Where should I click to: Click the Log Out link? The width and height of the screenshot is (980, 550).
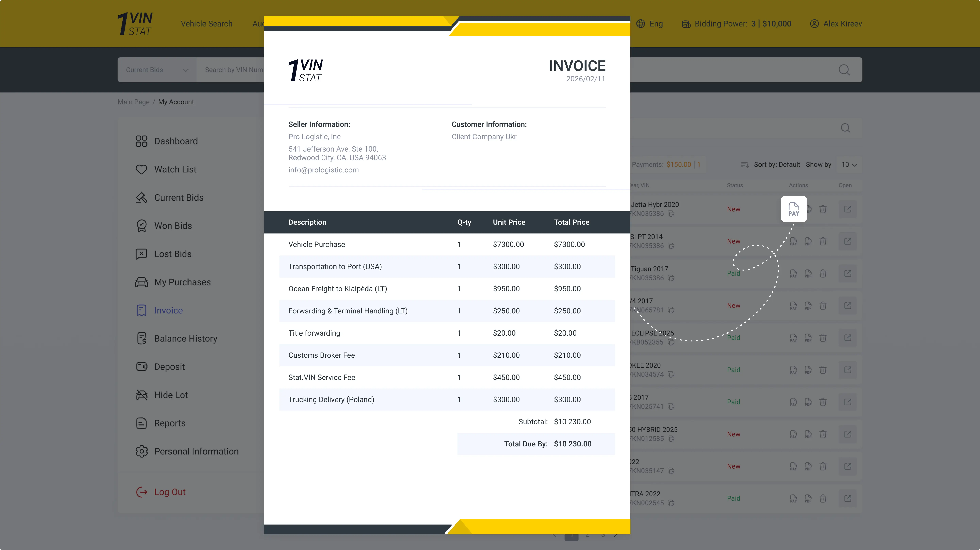click(169, 492)
